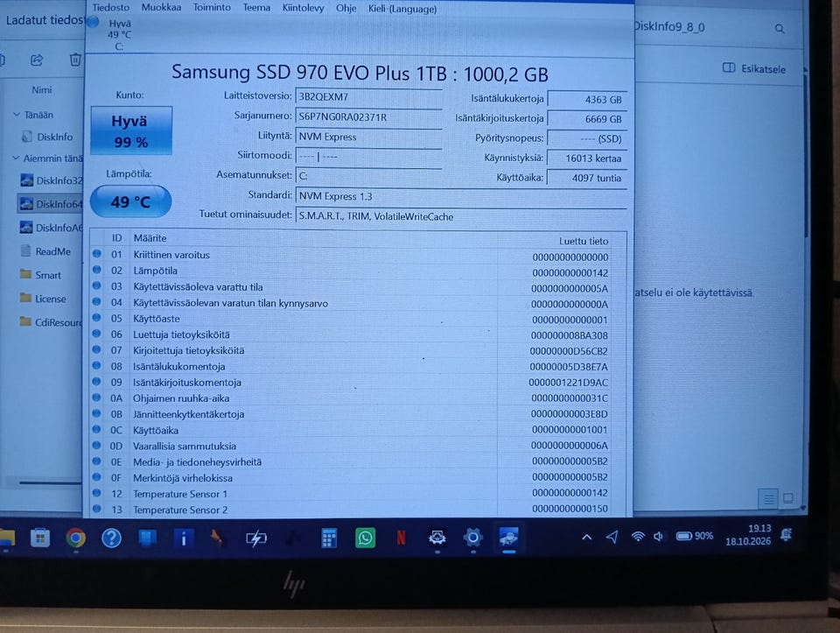Click the share icon in Explorer toolbar
Viewport: 840px width, 633px height.
coord(37,60)
